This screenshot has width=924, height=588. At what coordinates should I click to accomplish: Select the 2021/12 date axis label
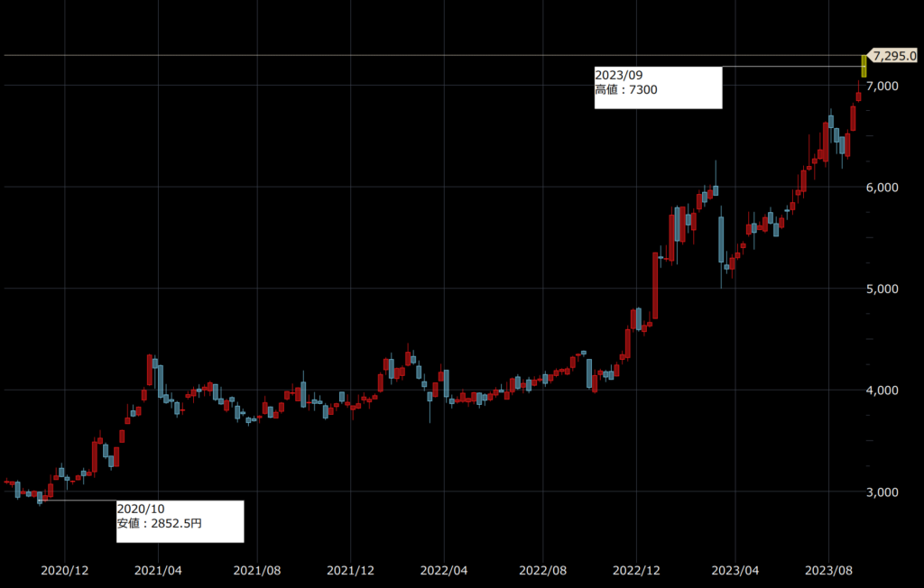351,570
